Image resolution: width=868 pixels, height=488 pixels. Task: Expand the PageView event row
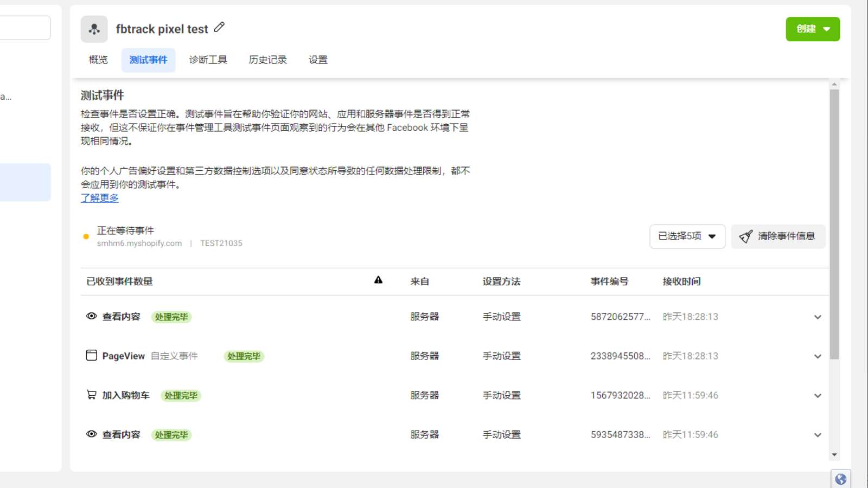[818, 356]
